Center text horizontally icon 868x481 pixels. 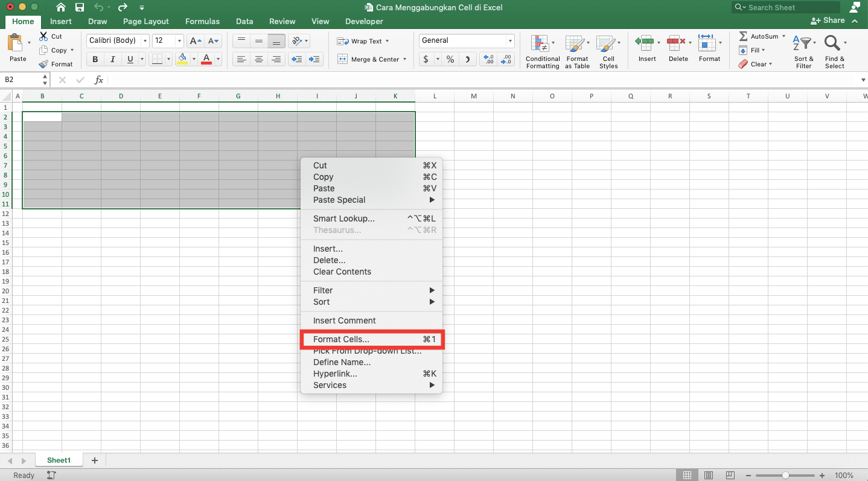(x=259, y=59)
